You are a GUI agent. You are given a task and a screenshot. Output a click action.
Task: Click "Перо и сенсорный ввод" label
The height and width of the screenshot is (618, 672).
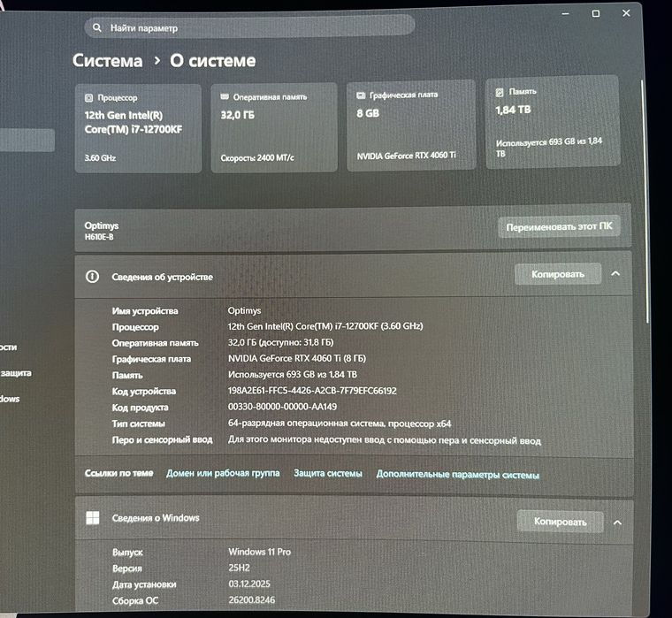tap(162, 439)
